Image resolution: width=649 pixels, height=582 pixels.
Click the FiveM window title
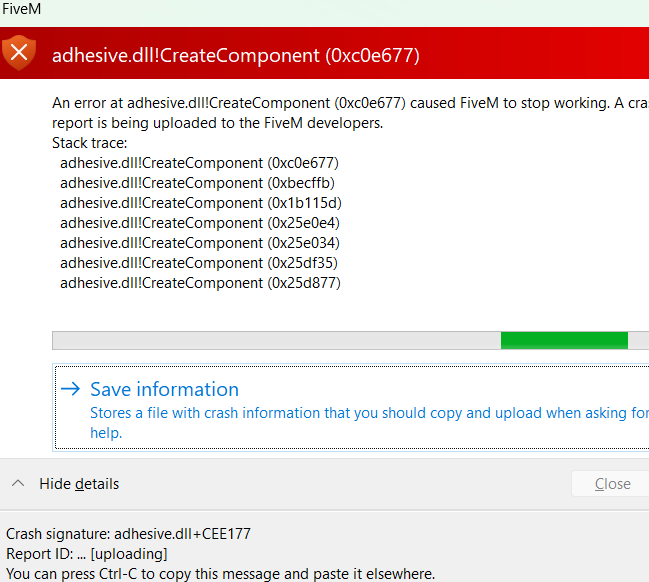coord(21,9)
